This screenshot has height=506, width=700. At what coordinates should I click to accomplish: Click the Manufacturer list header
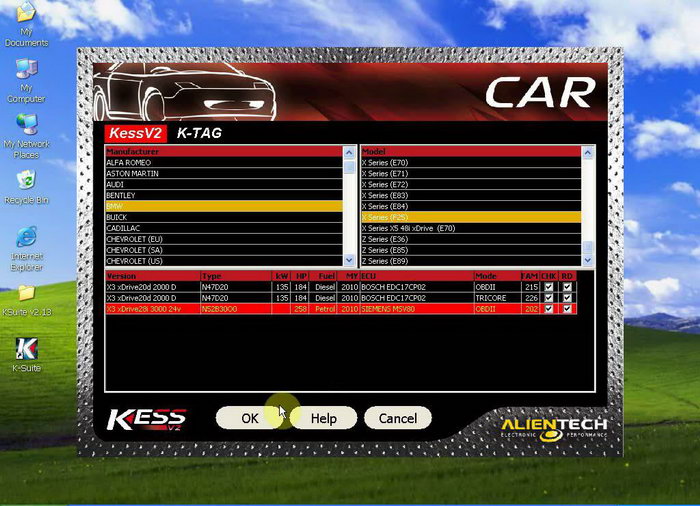224,151
